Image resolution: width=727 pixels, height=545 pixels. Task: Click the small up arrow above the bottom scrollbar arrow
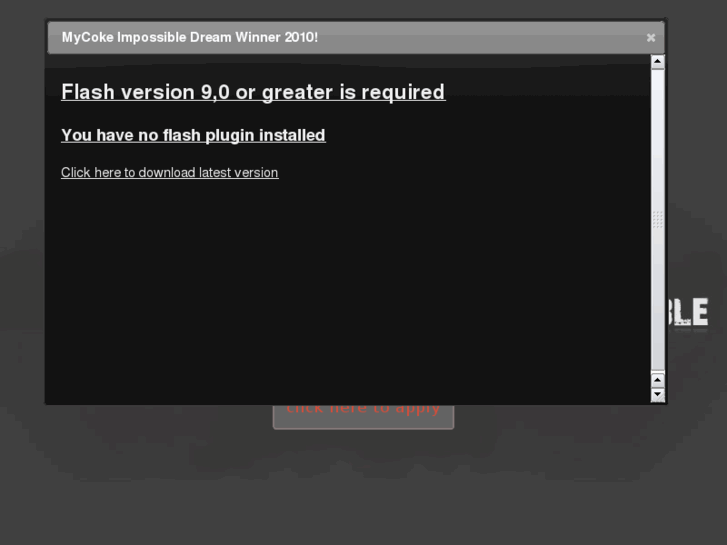(x=657, y=380)
